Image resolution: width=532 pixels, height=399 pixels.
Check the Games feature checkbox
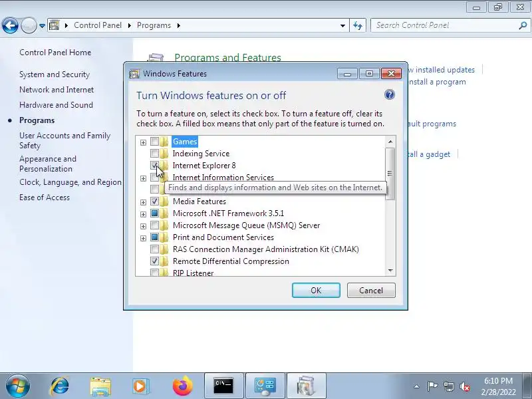pyautogui.click(x=154, y=142)
